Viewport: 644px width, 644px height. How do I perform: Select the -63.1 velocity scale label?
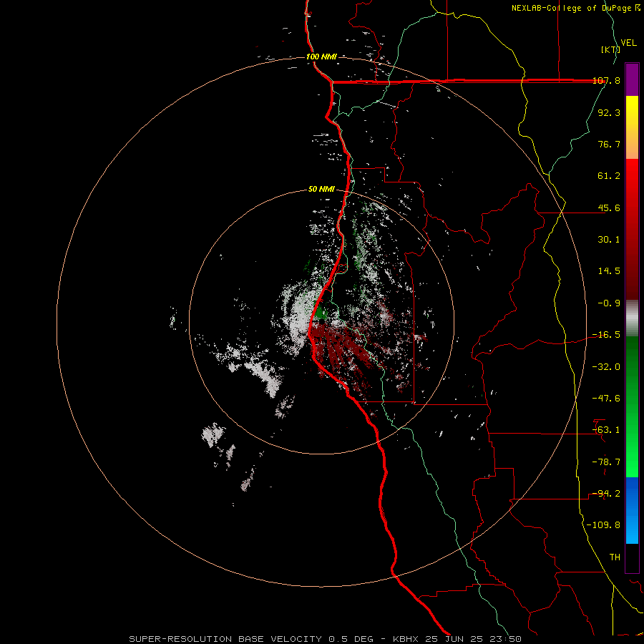coord(607,430)
